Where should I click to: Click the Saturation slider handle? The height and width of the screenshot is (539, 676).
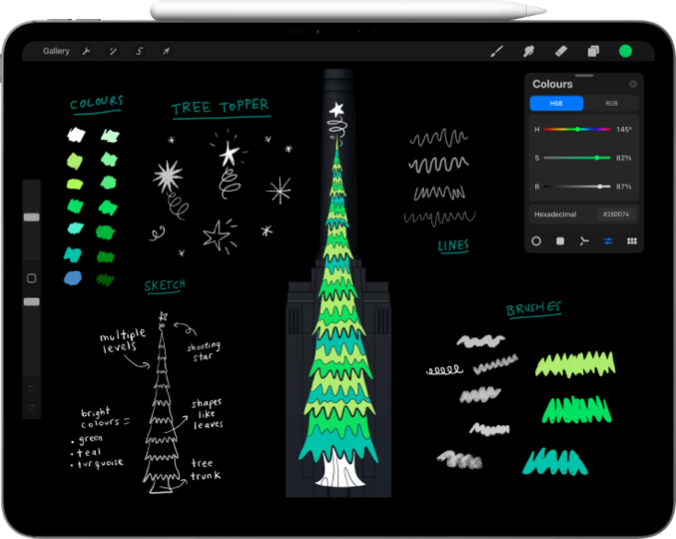click(x=597, y=158)
